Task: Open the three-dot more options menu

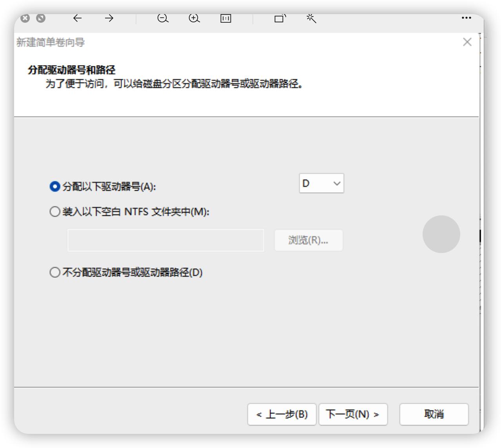Action: coord(466,18)
